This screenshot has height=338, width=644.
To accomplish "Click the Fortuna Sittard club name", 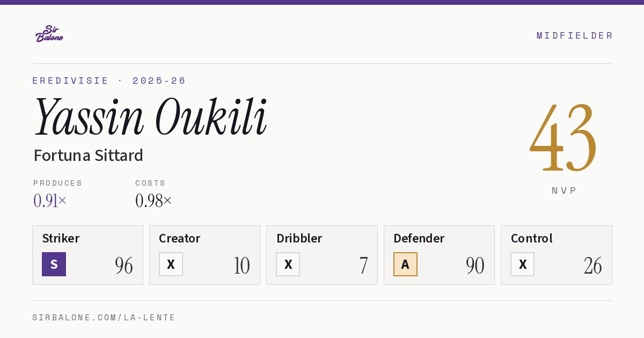I will (88, 155).
